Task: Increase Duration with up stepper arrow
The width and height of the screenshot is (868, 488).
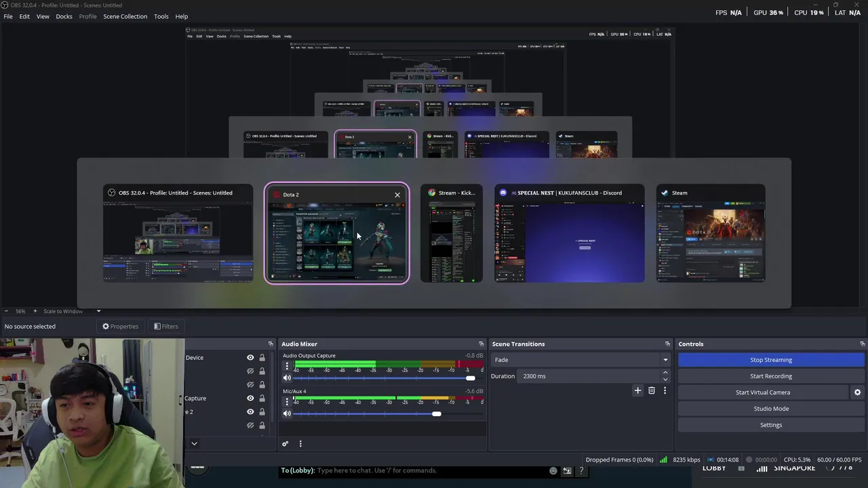Action: [665, 373]
